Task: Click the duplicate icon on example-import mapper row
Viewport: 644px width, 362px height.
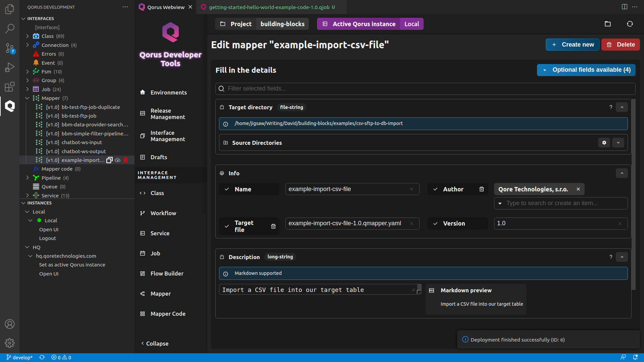Action: (x=109, y=160)
